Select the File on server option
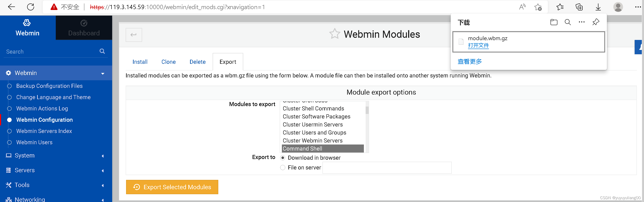The height and width of the screenshot is (202, 644). click(x=283, y=168)
